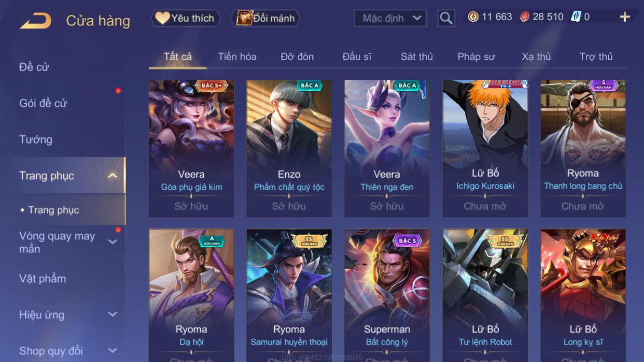Select Veera Góa phụ giả kim skin card
This screenshot has height=362, width=644.
point(191,148)
